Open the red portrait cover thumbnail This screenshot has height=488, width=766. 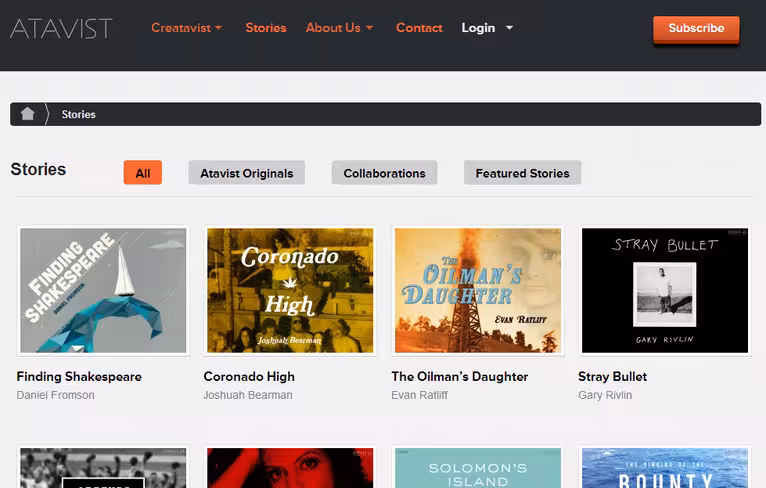click(290, 467)
